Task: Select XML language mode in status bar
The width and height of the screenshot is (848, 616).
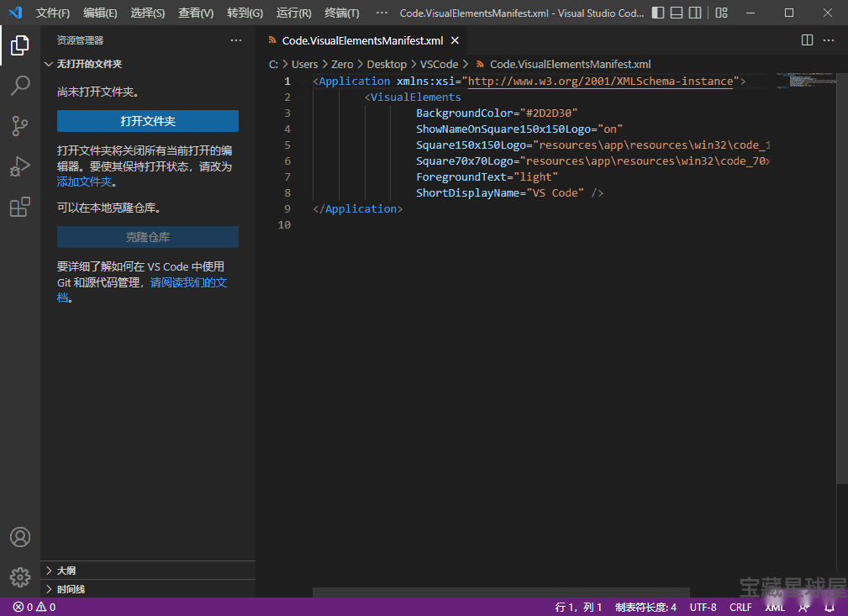Action: [x=775, y=608]
